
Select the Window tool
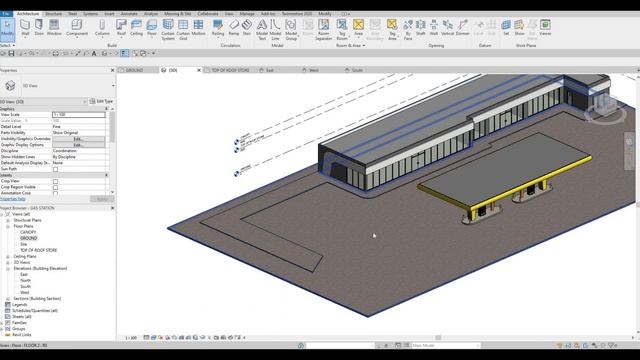(x=54, y=27)
